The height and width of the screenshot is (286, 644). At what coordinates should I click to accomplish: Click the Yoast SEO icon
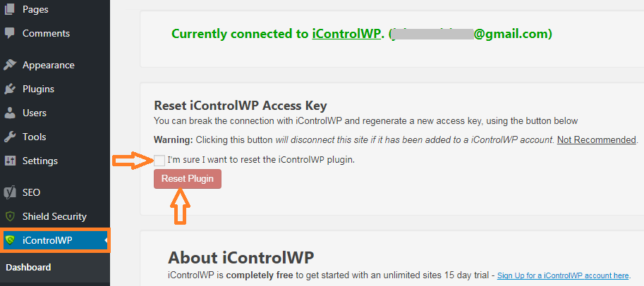coord(9,192)
